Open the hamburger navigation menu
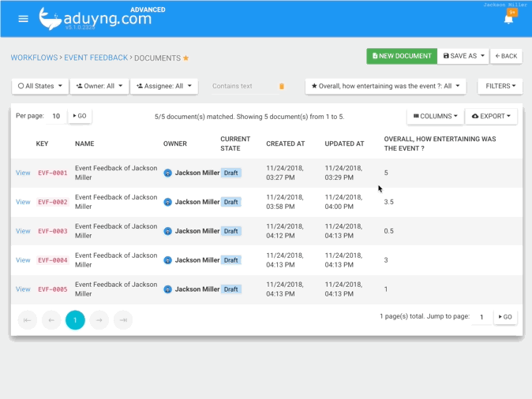The image size is (532, 399). [x=23, y=19]
